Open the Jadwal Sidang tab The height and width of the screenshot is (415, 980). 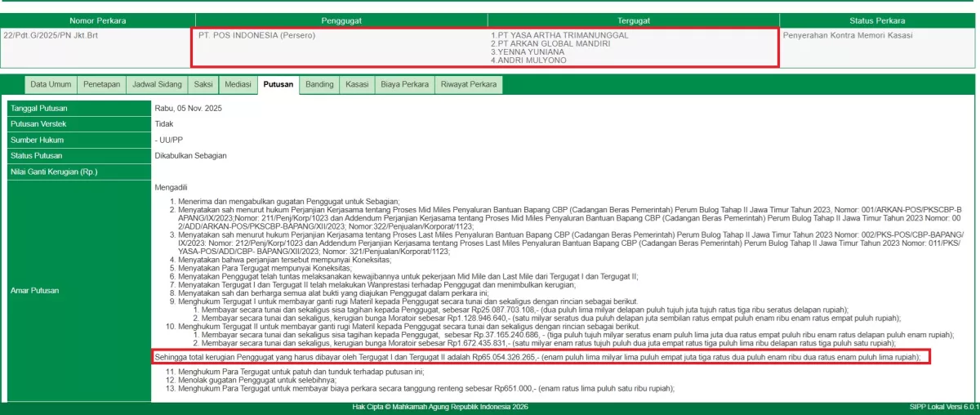pyautogui.click(x=158, y=84)
